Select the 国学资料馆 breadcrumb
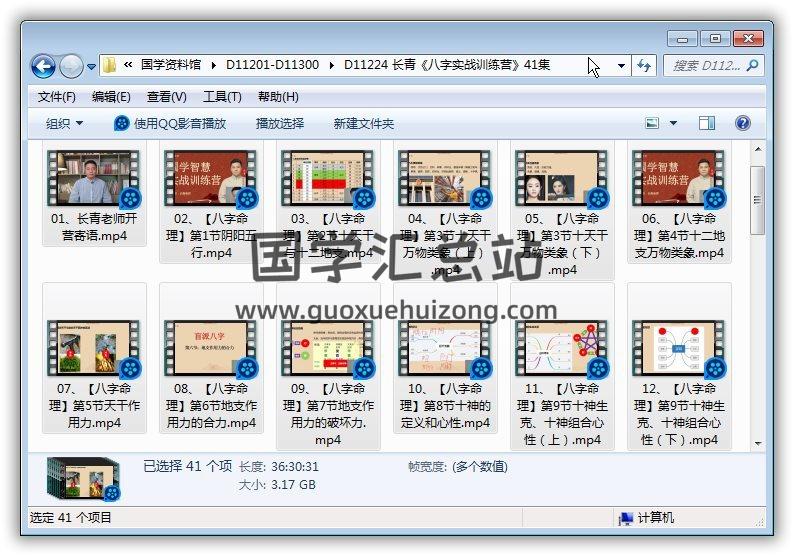Image resolution: width=794 pixels, height=556 pixels. click(171, 65)
